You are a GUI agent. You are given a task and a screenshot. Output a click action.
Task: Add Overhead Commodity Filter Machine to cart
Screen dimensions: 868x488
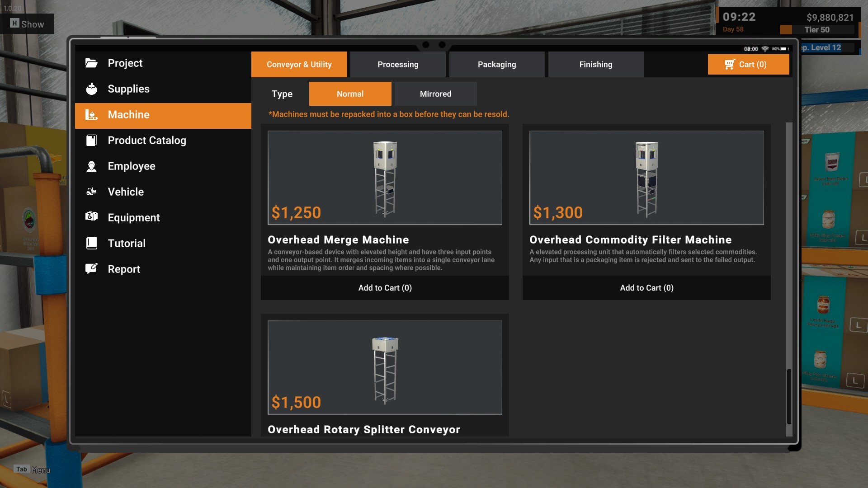[x=646, y=288]
